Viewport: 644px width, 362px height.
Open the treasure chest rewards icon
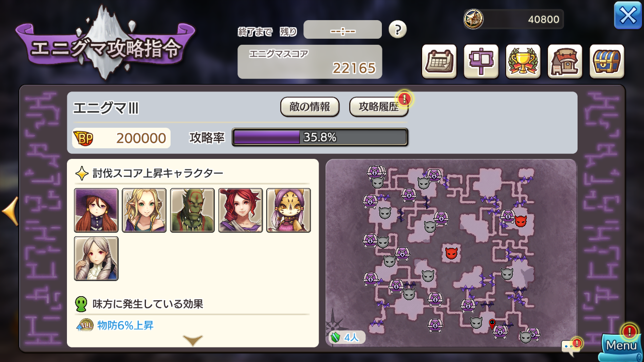coord(607,62)
